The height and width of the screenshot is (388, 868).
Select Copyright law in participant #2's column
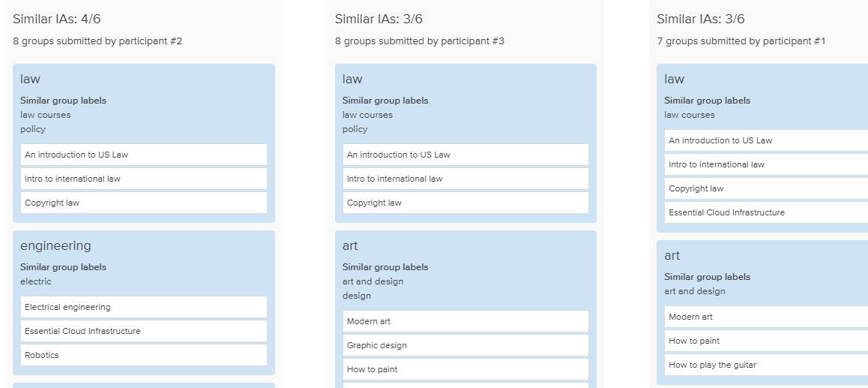tap(143, 203)
